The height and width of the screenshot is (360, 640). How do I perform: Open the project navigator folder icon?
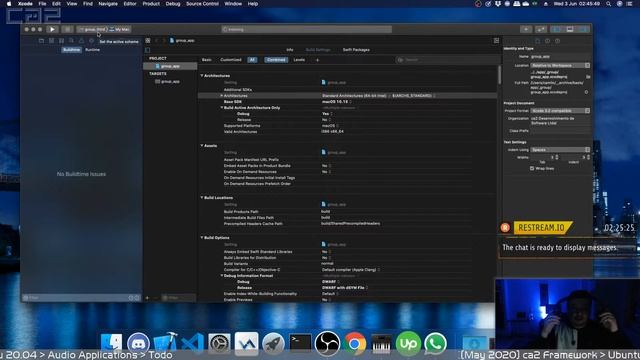[x=41, y=41]
